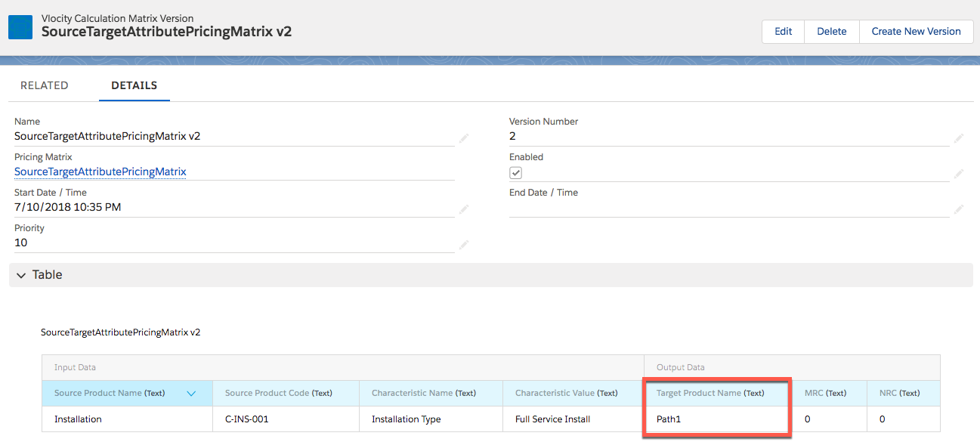Image resolution: width=980 pixels, height=442 pixels.
Task: Click Create New Version button
Action: [x=917, y=32]
